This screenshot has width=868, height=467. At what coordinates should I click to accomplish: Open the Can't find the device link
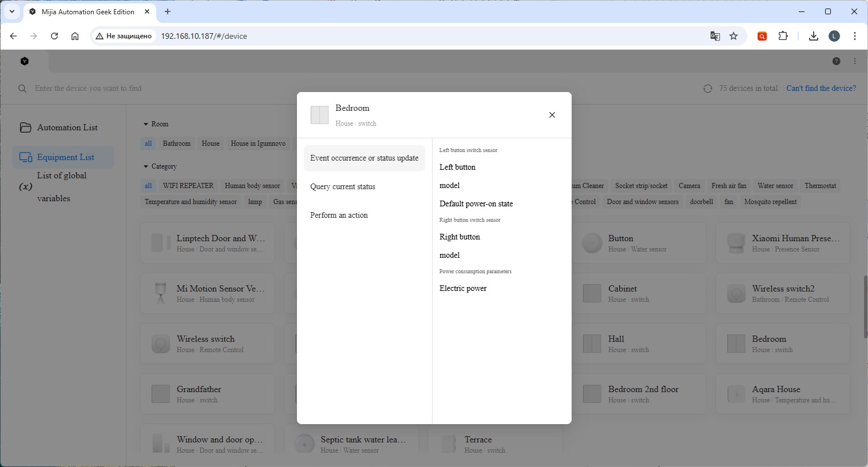821,89
